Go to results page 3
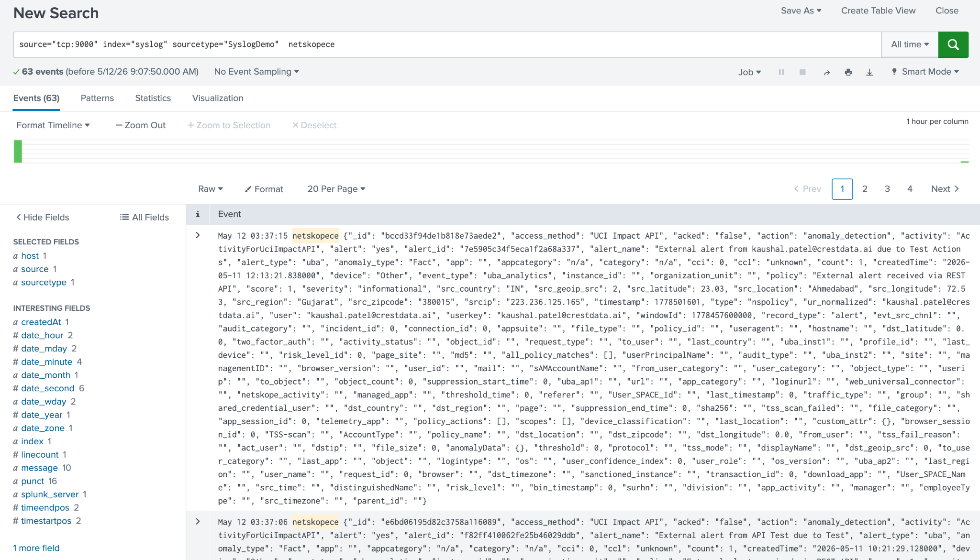Image resolution: width=980 pixels, height=560 pixels. [x=887, y=189]
